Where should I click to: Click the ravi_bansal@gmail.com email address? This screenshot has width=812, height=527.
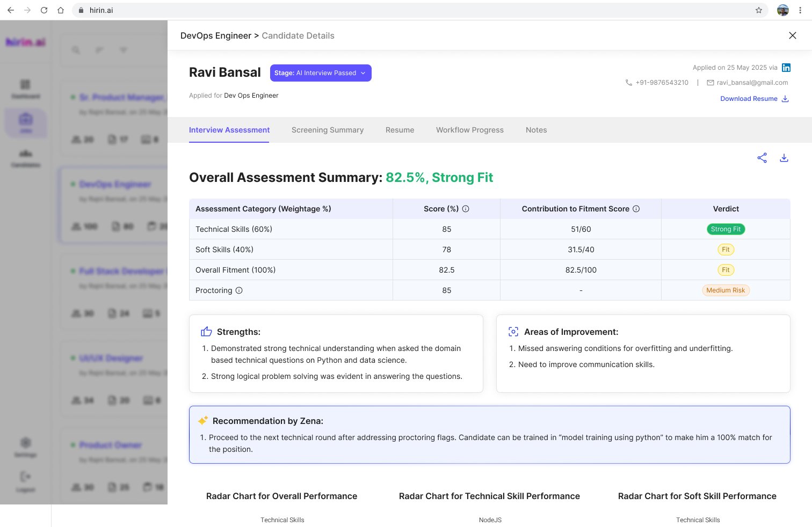pyautogui.click(x=752, y=83)
